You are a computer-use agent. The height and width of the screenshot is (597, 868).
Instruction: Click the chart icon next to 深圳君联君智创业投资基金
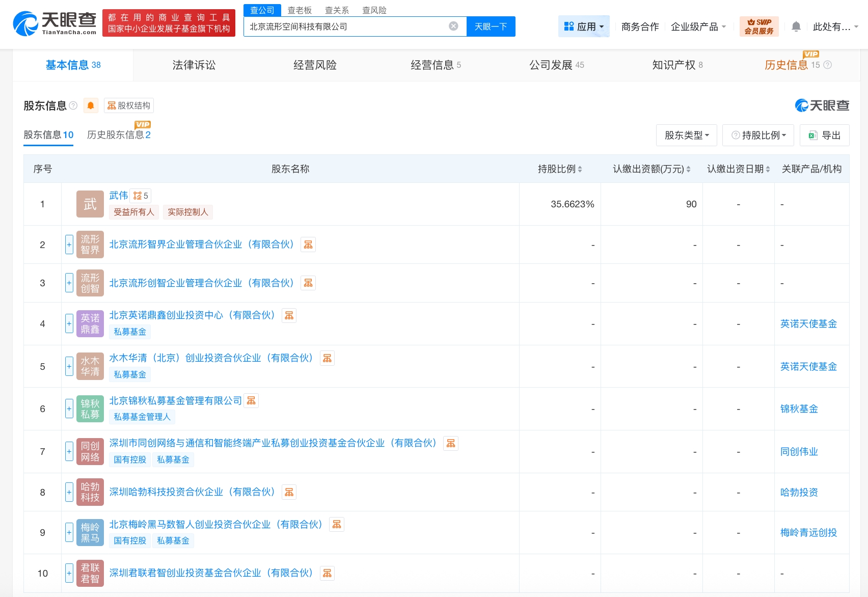(x=328, y=573)
